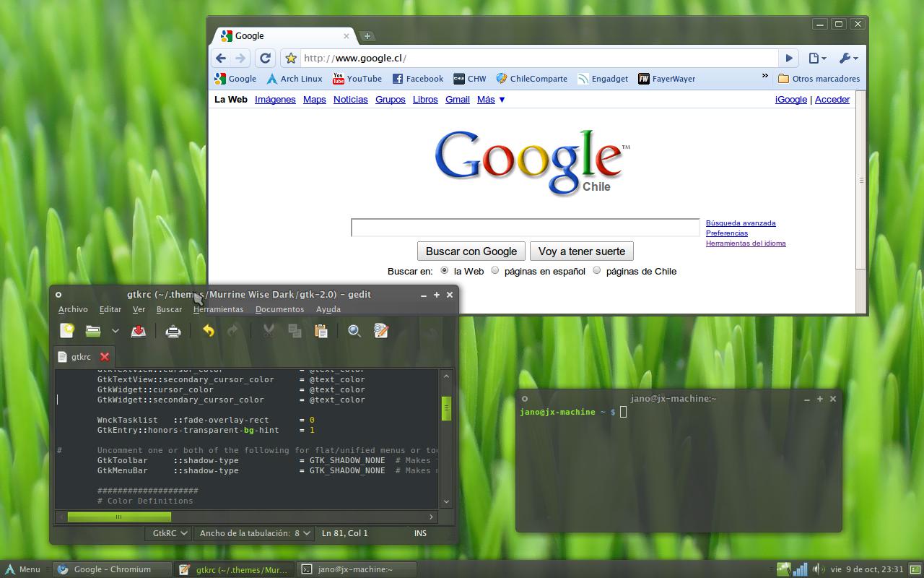
Task: Click the Find magnifier icon in gedit
Action: pos(354,330)
